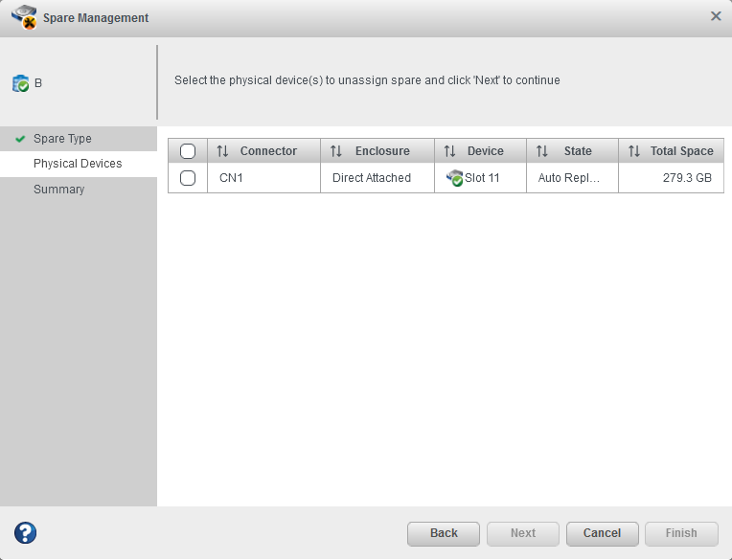Image resolution: width=732 pixels, height=560 pixels.
Task: Click the Spare Management drive icon
Action: coord(24,17)
